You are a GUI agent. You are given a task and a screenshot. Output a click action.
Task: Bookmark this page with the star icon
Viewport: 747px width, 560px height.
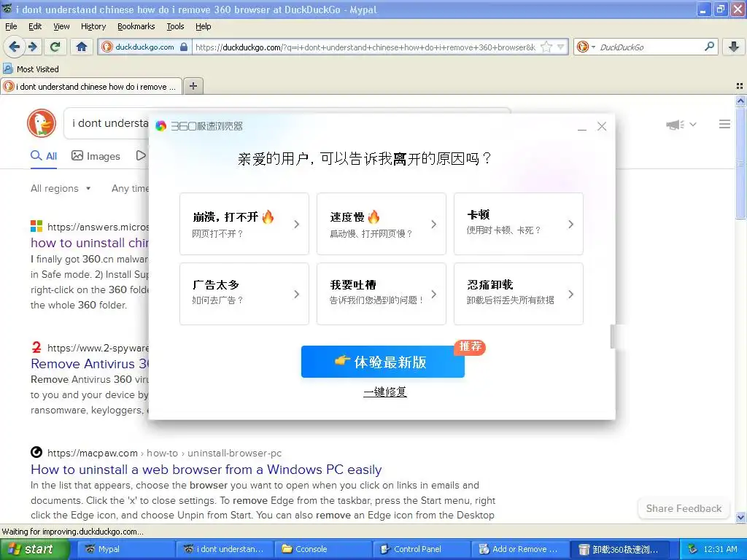pyautogui.click(x=546, y=47)
